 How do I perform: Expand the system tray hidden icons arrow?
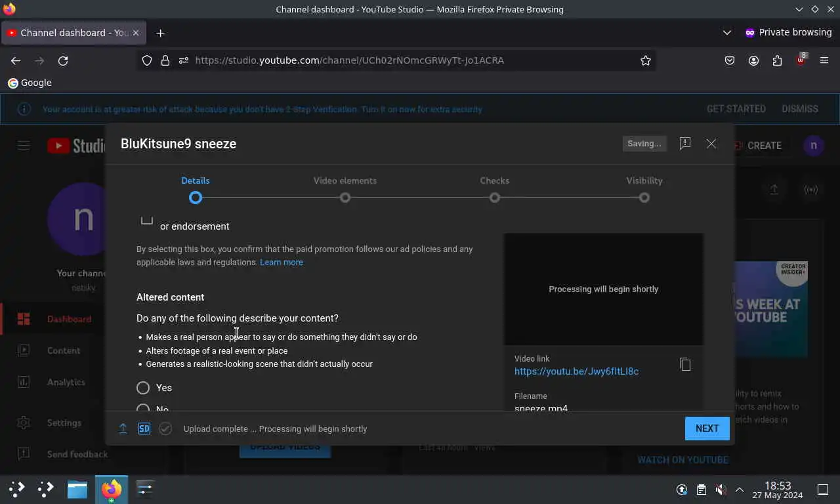[x=740, y=490]
